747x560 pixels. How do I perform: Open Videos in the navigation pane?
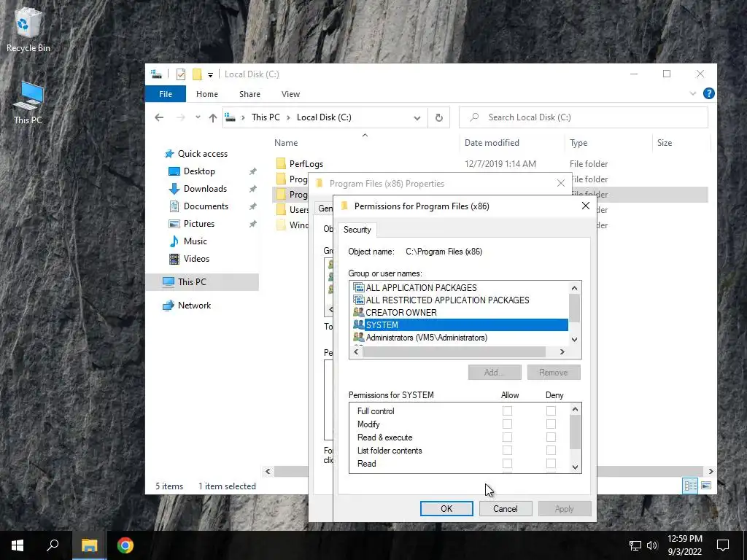[196, 259]
